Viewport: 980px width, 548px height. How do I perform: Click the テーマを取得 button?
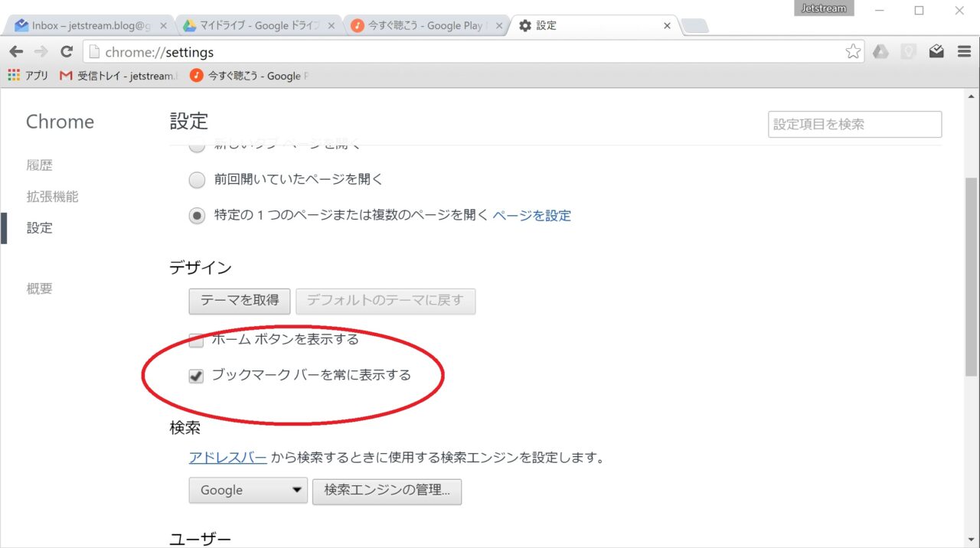coord(240,301)
